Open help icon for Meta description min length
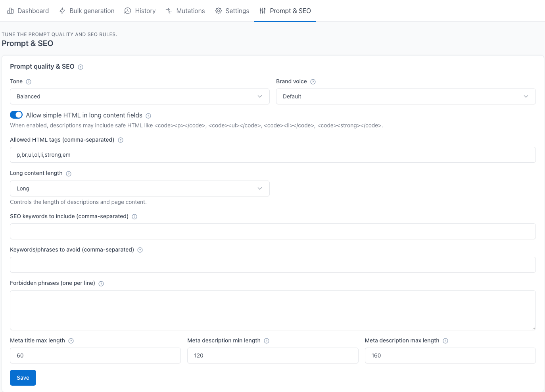The image size is (545, 392). [267, 341]
